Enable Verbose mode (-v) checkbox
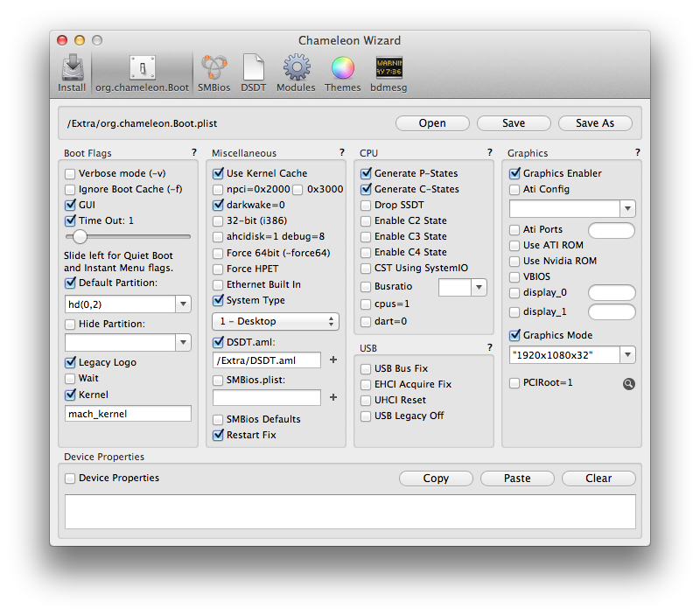Image resolution: width=700 pixels, height=615 pixels. (70, 173)
